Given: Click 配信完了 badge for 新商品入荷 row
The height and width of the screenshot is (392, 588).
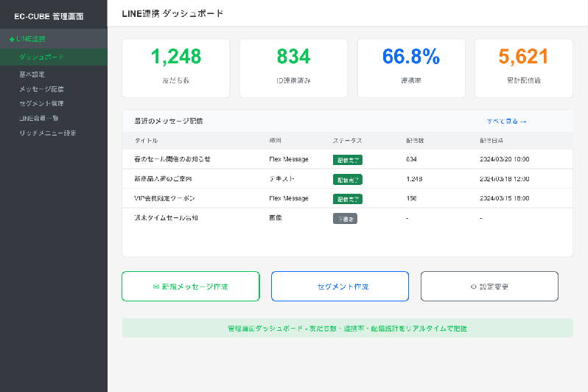Looking at the screenshot, I should (x=348, y=180).
